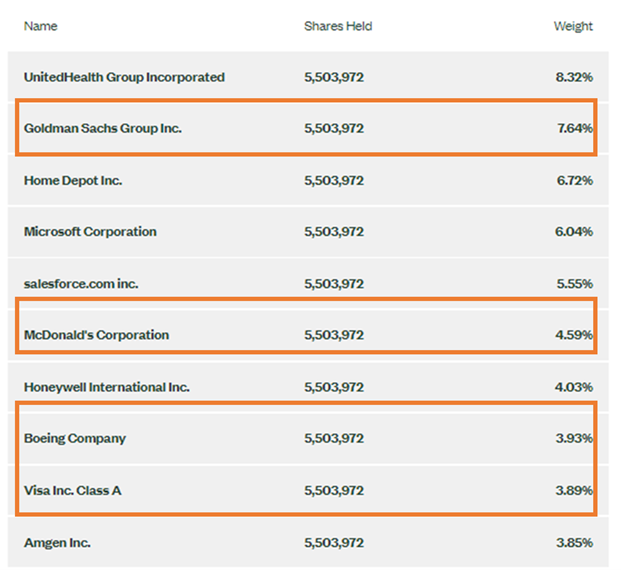
Task: Click shares held value in Microsoft row
Action: point(334,232)
